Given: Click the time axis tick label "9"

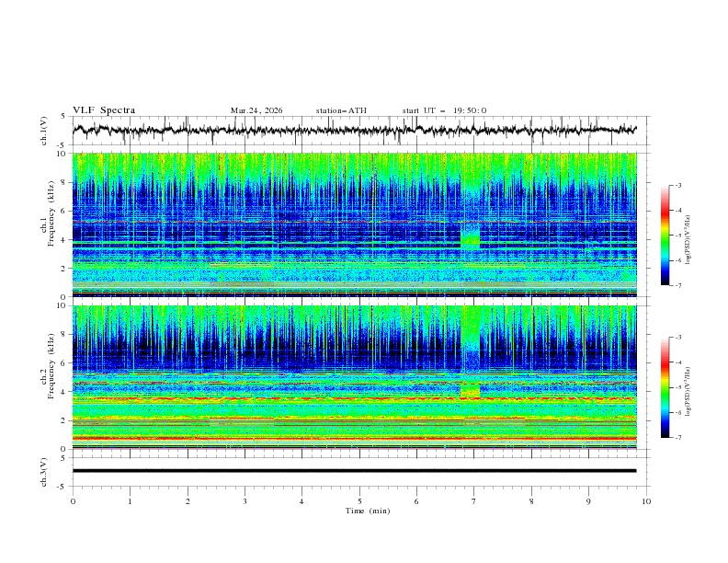Looking at the screenshot, I should click(x=588, y=501).
